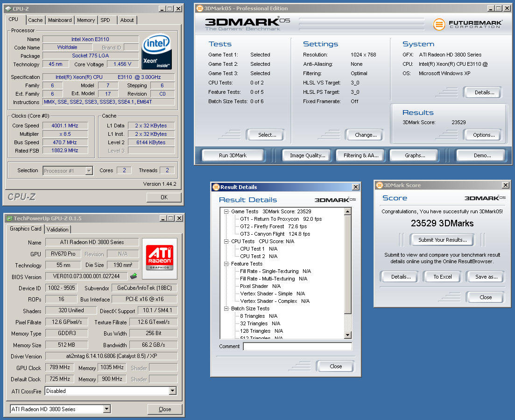Click the Driver Version field in GPU-Z
The image size is (515, 420).
(x=111, y=356)
